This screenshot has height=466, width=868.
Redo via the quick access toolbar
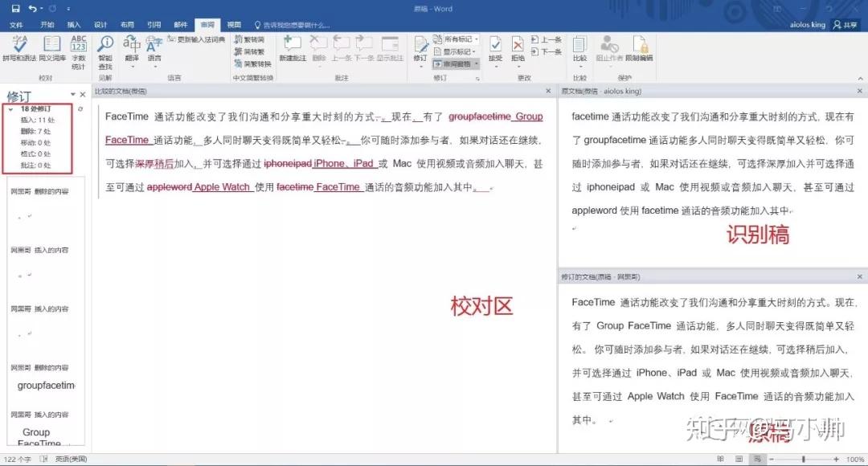52,8
